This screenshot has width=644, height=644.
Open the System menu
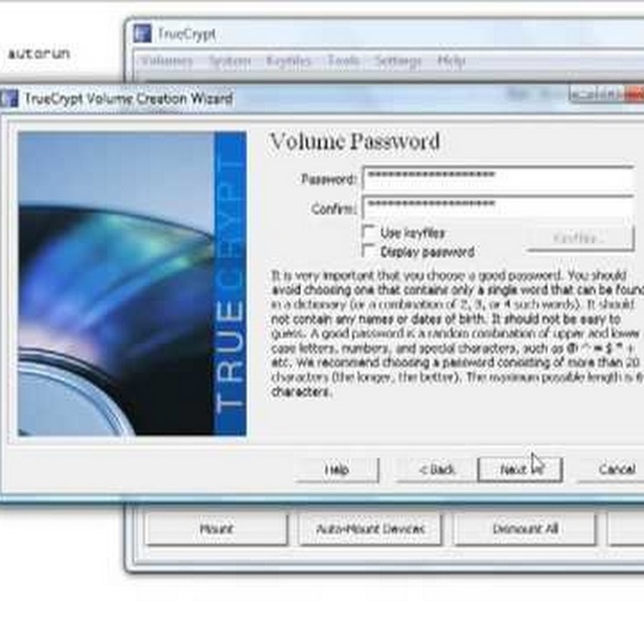(230, 62)
